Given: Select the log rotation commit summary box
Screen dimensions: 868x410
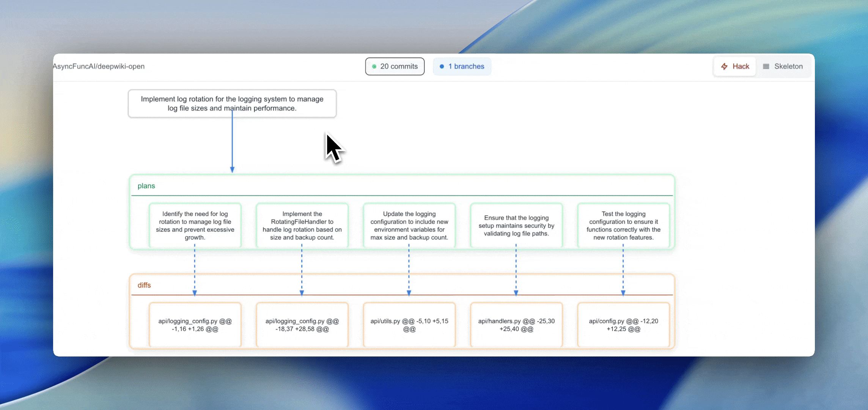Looking at the screenshot, I should click(232, 104).
